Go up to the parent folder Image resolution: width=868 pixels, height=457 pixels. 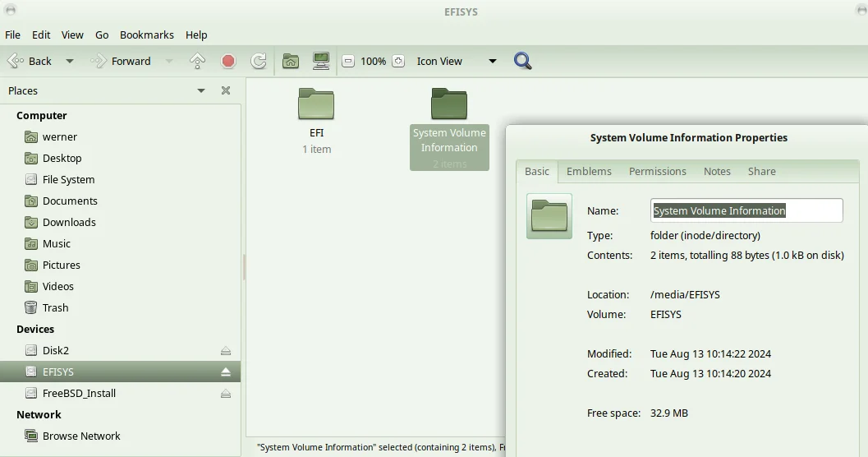coord(197,61)
